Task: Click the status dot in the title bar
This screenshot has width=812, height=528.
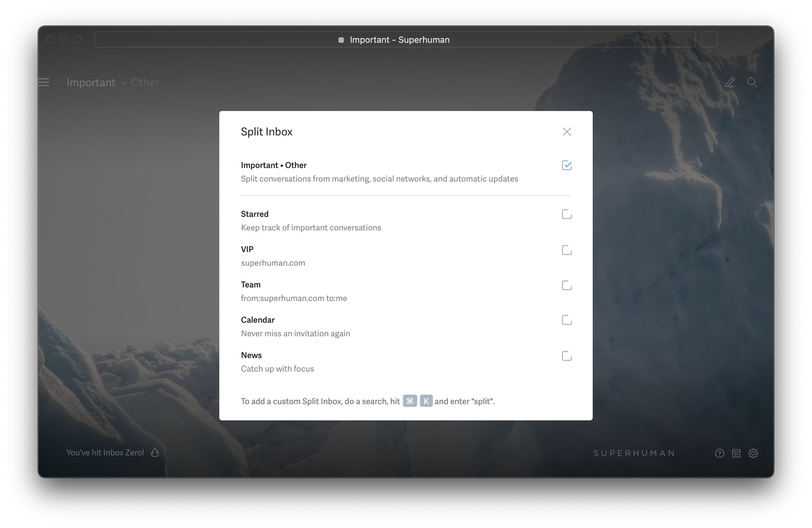Action: (x=341, y=40)
